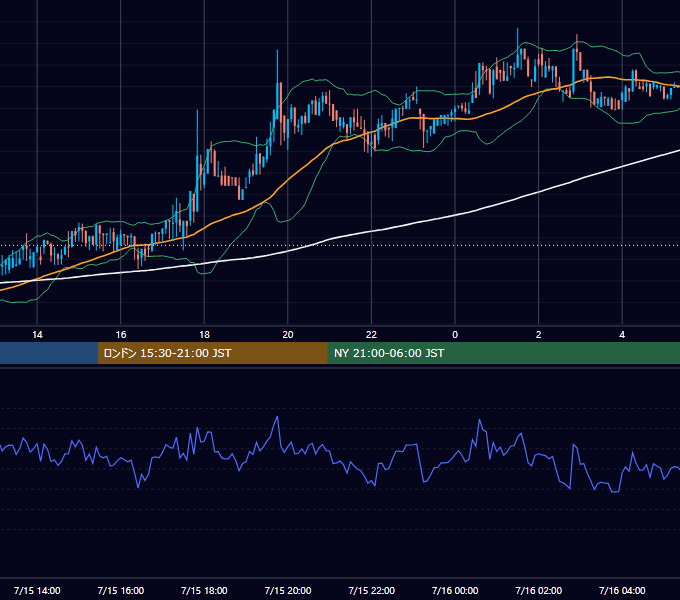
Task: Click the 0 hour axis label
Action: pyautogui.click(x=455, y=335)
